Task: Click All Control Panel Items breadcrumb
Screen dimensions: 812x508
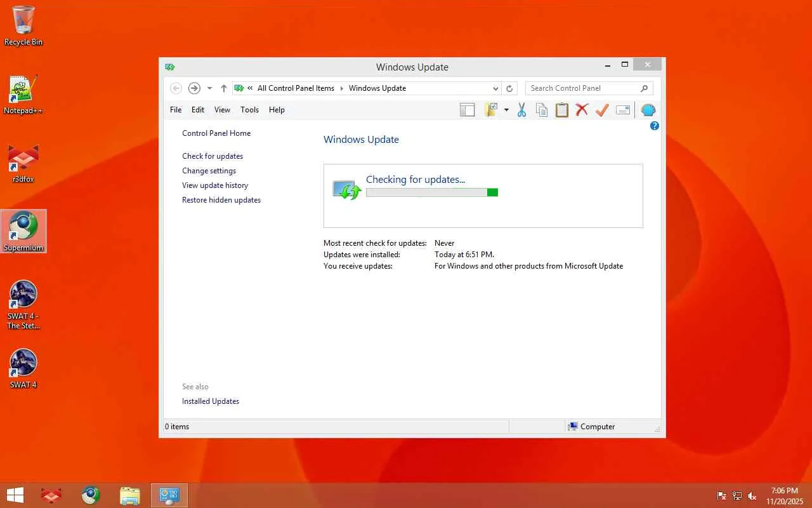Action: [x=296, y=88]
